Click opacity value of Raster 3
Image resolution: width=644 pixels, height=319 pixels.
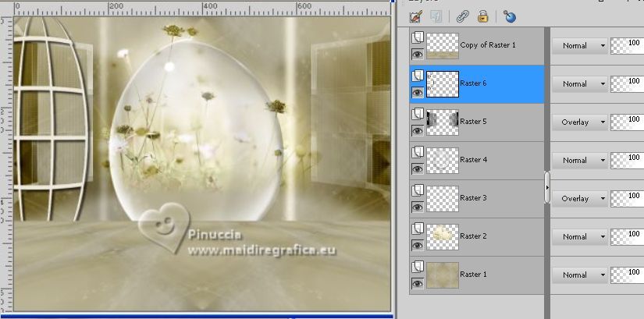634,195
